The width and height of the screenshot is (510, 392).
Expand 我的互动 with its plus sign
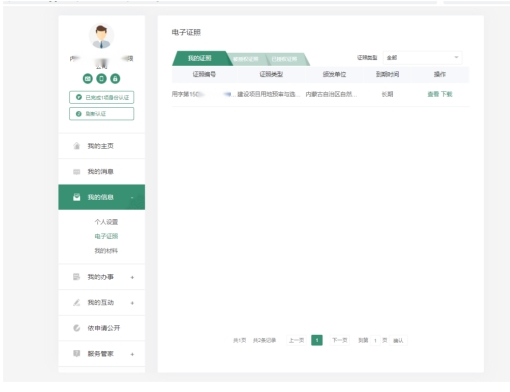point(132,303)
